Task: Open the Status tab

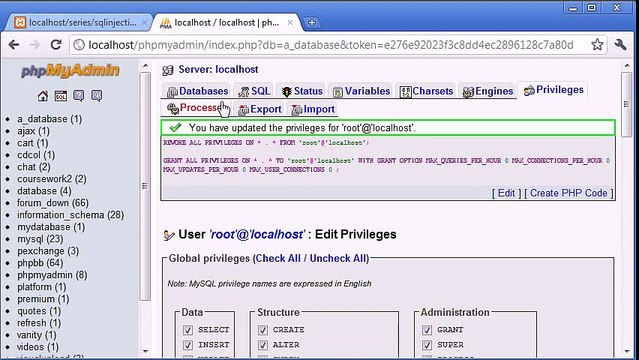Action: pos(302,91)
